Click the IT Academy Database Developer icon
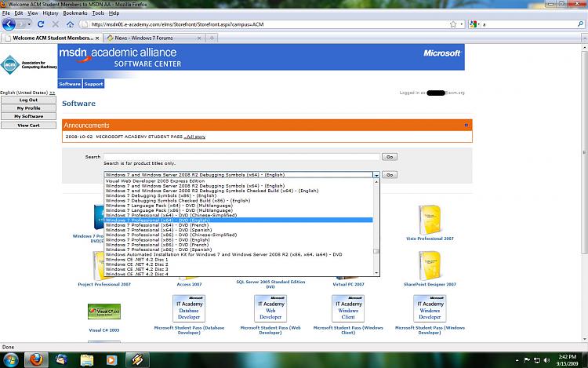Screen dimensions: 588x368 click(189, 308)
